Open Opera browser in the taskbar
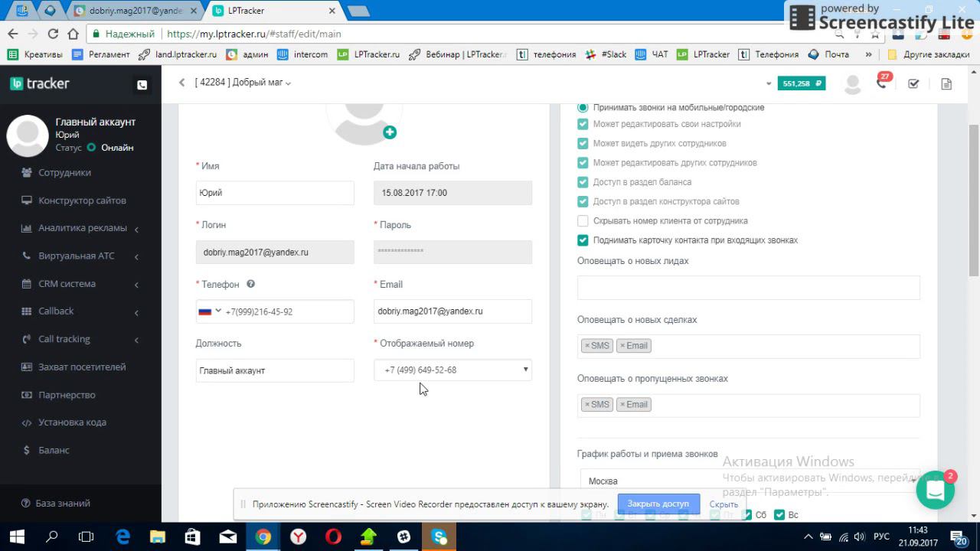 coord(333,536)
